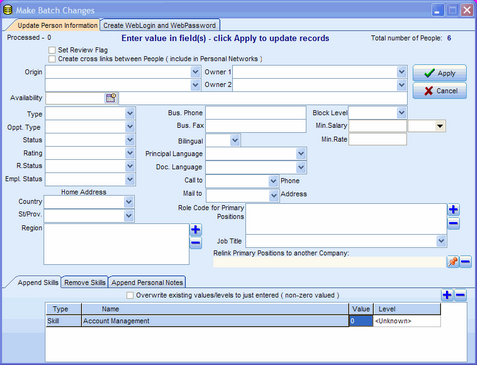Focus the Bus. Phone field
The image size is (477, 365).
point(256,113)
